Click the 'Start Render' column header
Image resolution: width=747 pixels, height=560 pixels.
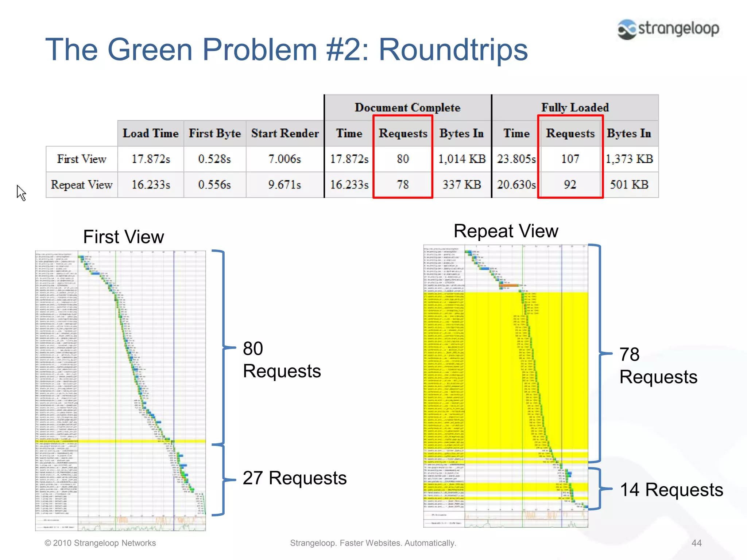click(x=285, y=133)
